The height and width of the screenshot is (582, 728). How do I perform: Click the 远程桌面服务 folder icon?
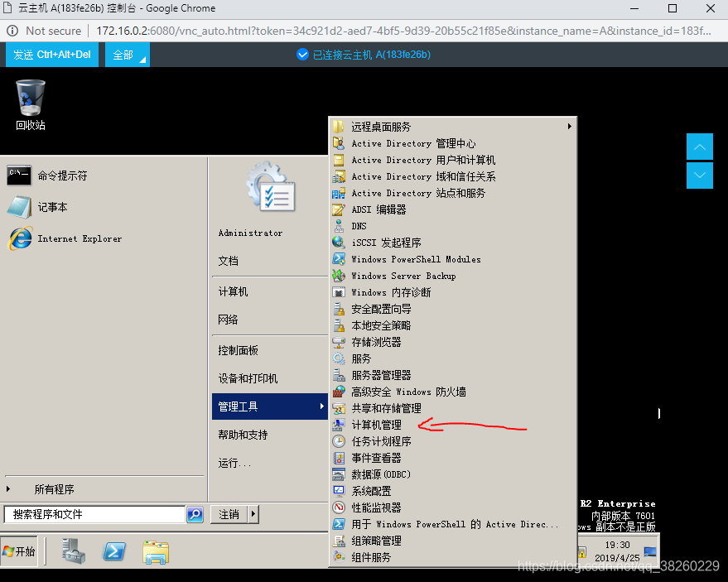pyautogui.click(x=339, y=127)
